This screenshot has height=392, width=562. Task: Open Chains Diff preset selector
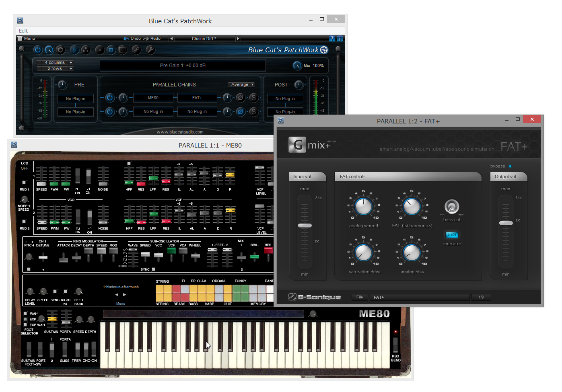pyautogui.click(x=204, y=39)
